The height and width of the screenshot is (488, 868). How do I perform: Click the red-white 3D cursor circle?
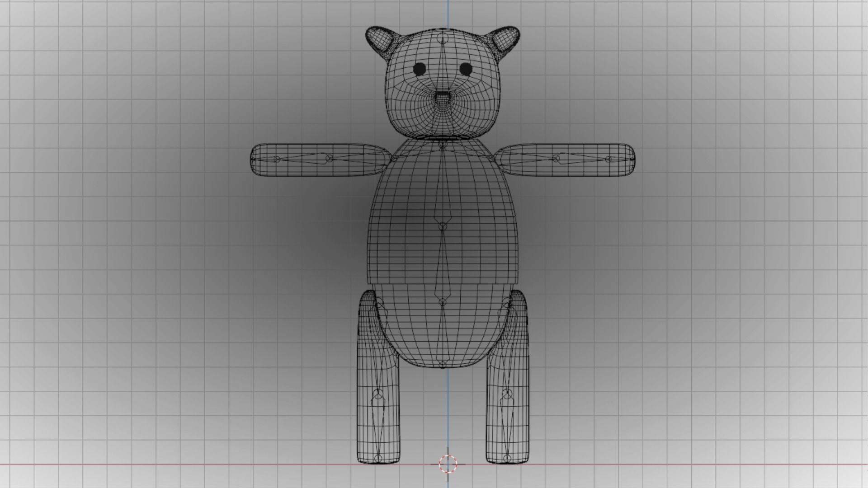448,464
